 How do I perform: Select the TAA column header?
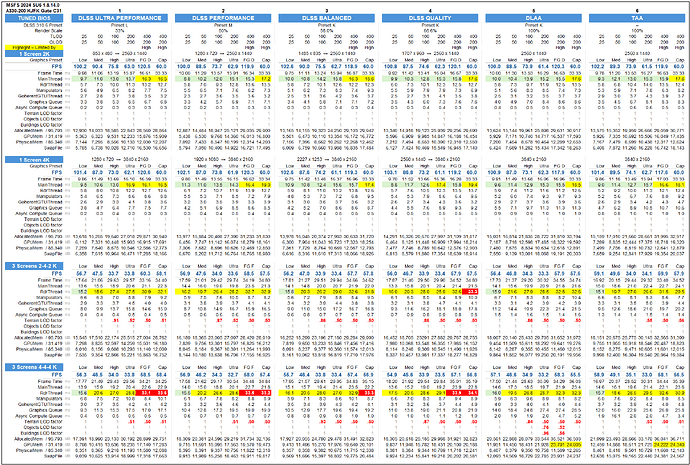[637, 18]
